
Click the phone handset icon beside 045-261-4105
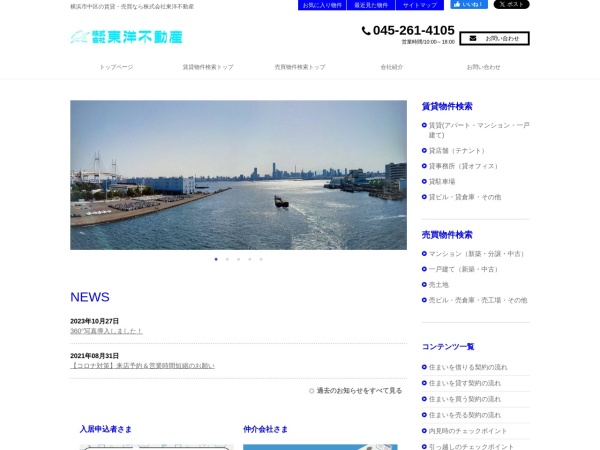pos(366,31)
